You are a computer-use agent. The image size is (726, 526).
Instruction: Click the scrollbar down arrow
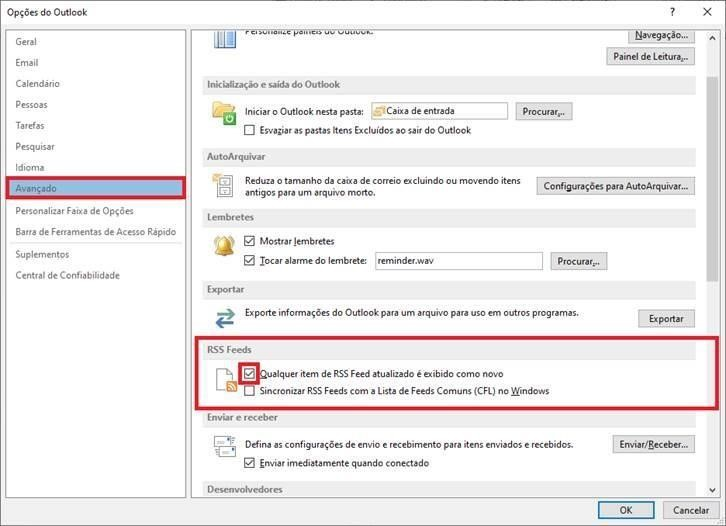[712, 490]
